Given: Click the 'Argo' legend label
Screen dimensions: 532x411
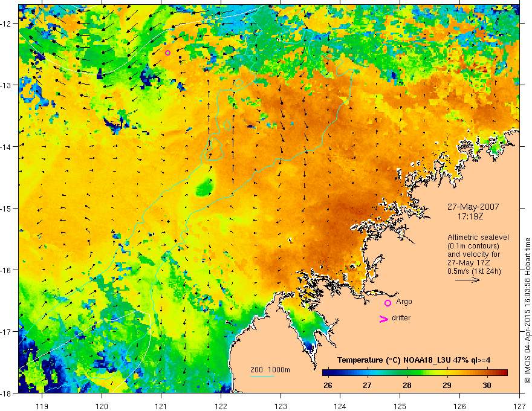Looking at the screenshot, I should 404,302.
